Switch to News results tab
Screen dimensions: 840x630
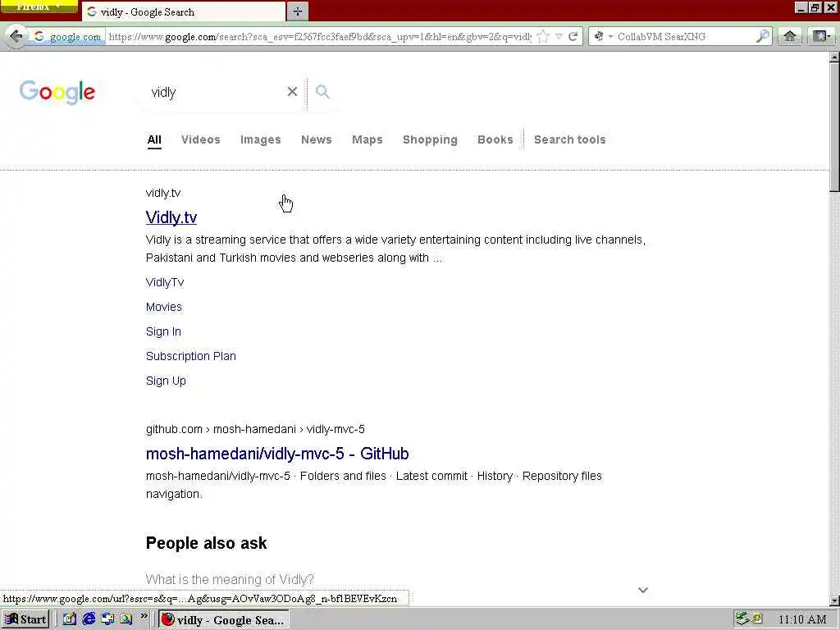pyautogui.click(x=316, y=139)
